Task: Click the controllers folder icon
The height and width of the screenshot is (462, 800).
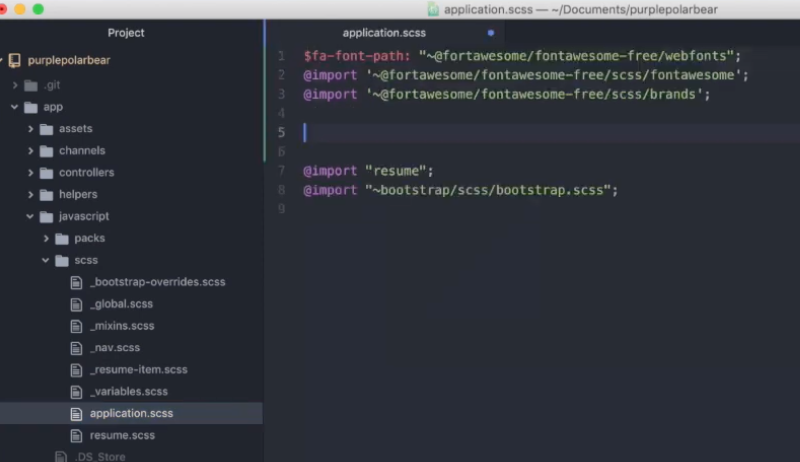Action: click(46, 173)
